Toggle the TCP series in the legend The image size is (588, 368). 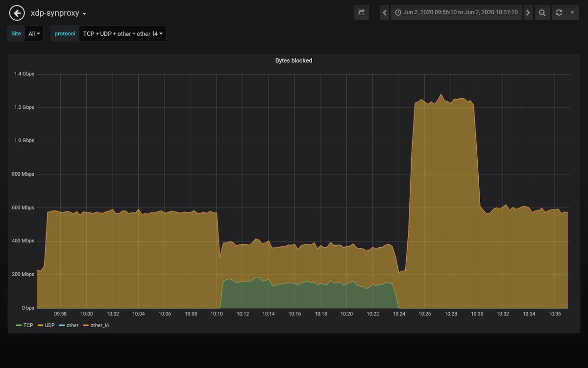coord(27,325)
